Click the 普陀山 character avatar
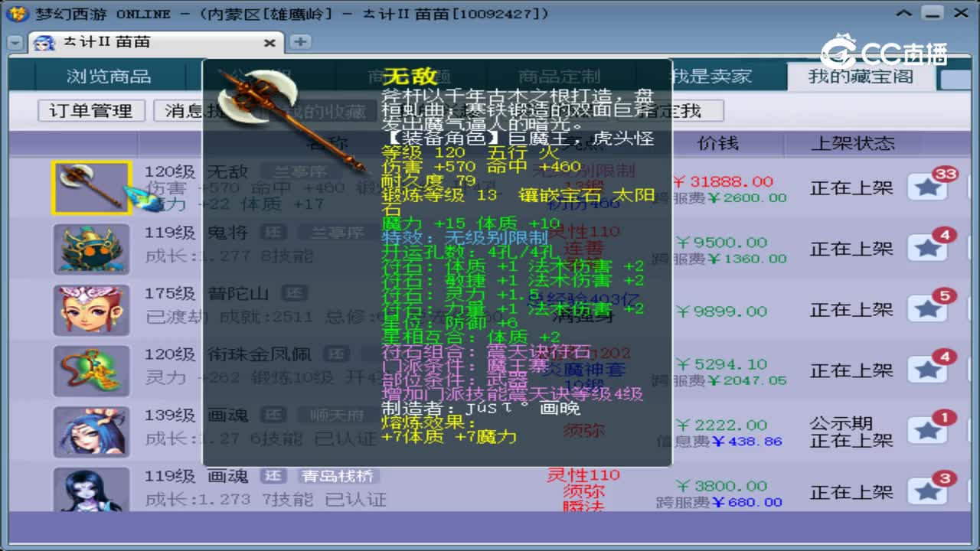The height and width of the screenshot is (551, 980). click(x=91, y=310)
